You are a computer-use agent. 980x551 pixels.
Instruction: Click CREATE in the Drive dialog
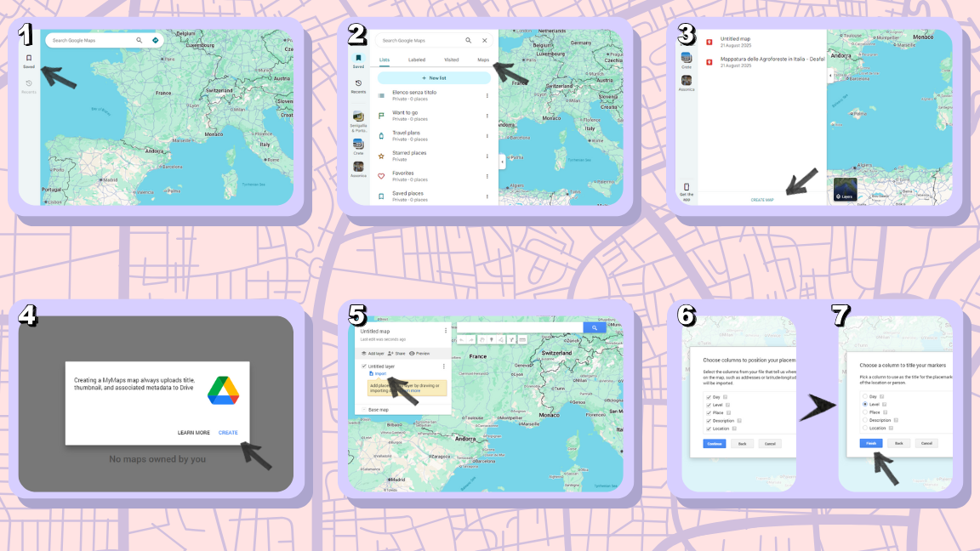228,432
